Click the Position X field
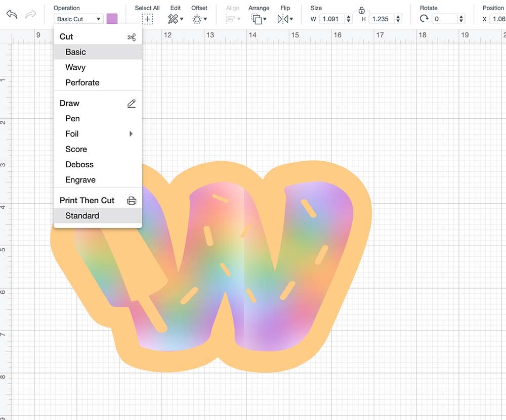Viewport: 506px width, 420px height. click(497, 19)
